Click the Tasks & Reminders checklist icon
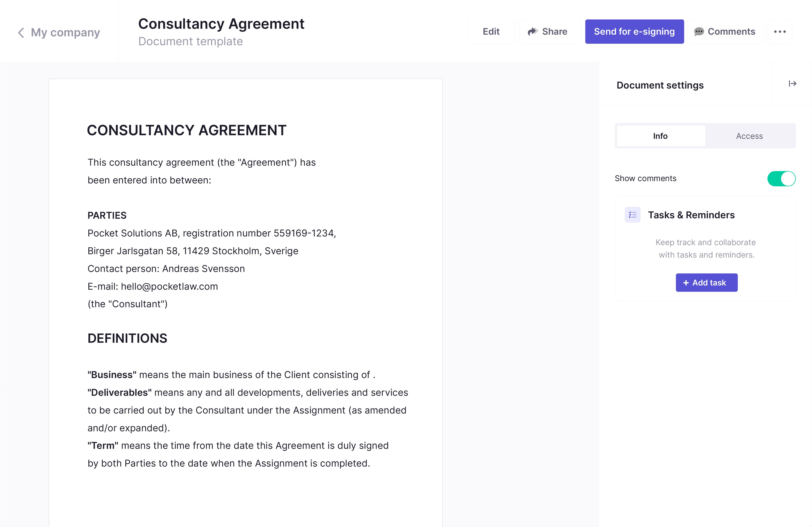Viewport: 812px width, 527px height. [x=633, y=214]
